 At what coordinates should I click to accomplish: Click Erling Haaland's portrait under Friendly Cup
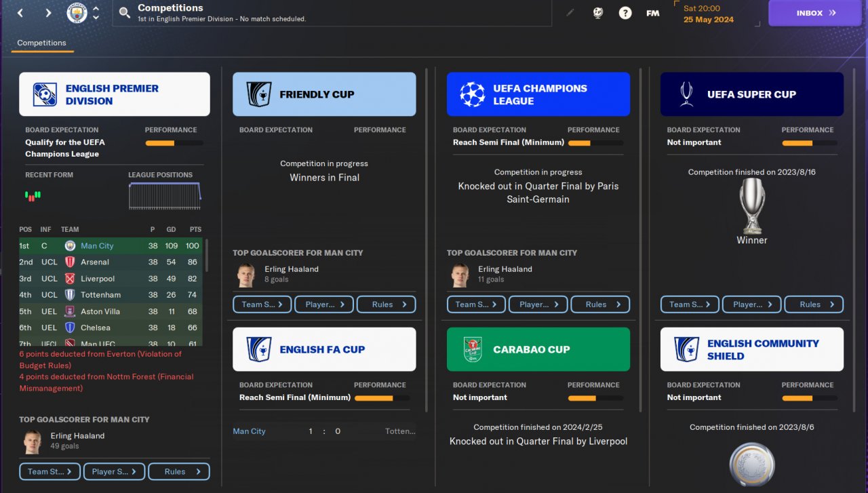[x=246, y=275]
